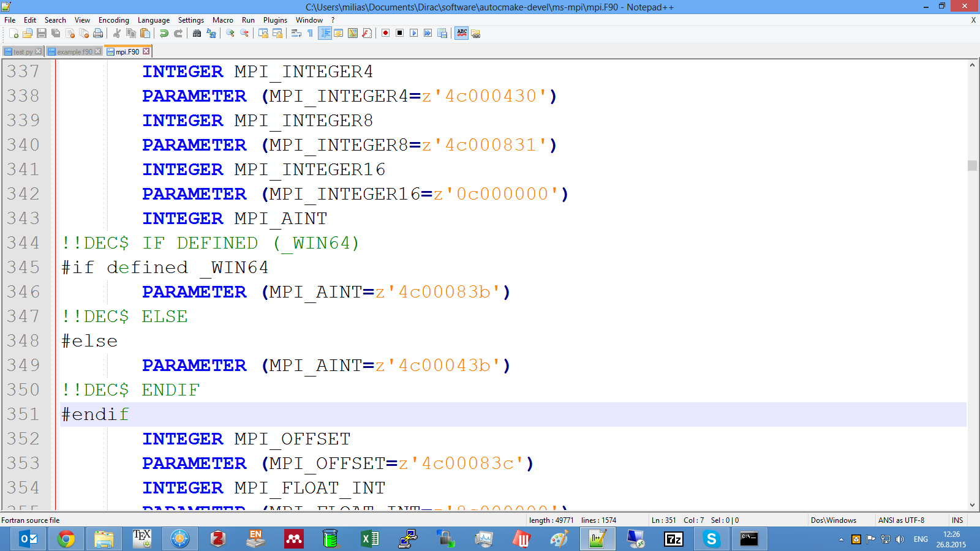Toggle show all characters pilcrow icon

point(311,33)
